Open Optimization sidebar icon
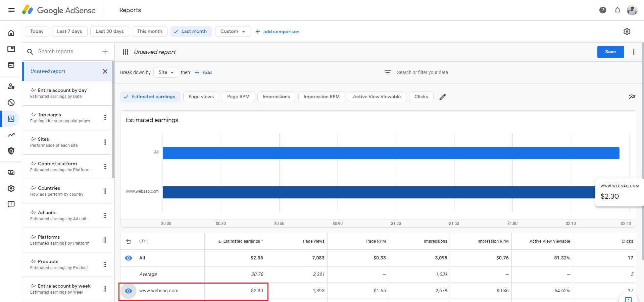This screenshot has width=644, height=302. [x=11, y=135]
